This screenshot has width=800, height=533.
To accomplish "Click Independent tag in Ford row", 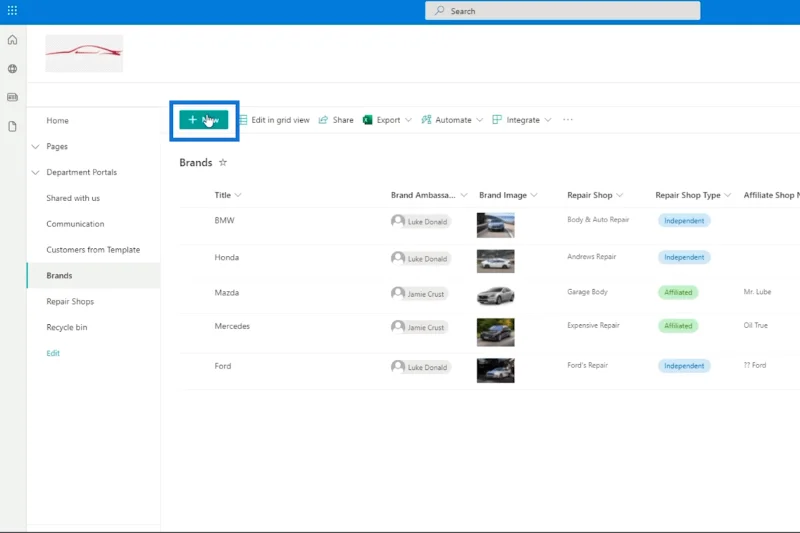I will (684, 366).
